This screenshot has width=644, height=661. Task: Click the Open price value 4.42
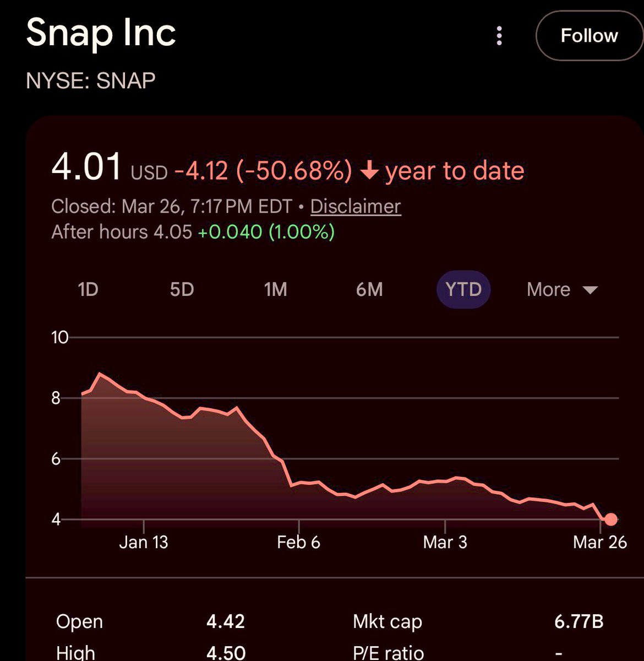pos(226,621)
